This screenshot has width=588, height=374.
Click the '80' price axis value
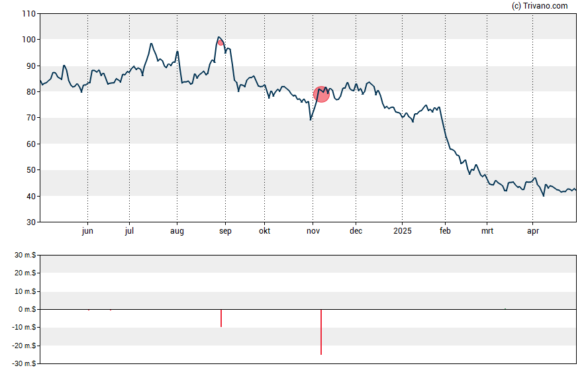[x=30, y=92]
